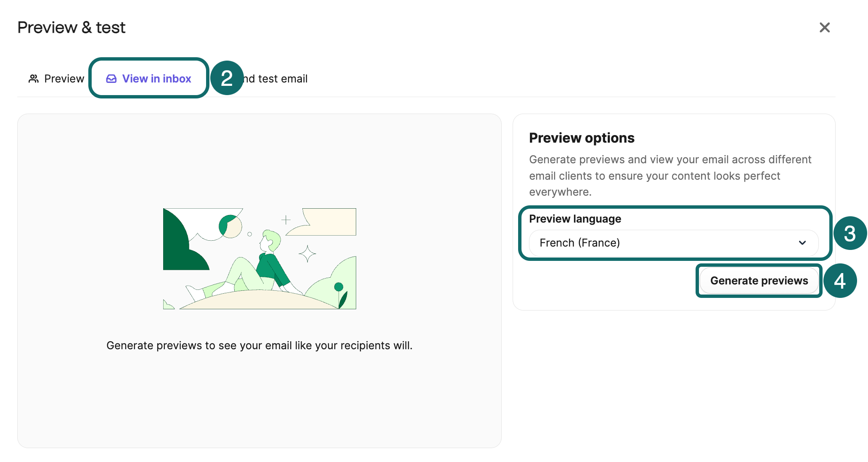This screenshot has height=462, width=868.
Task: Click the generate previews instruction text
Action: [x=259, y=345]
